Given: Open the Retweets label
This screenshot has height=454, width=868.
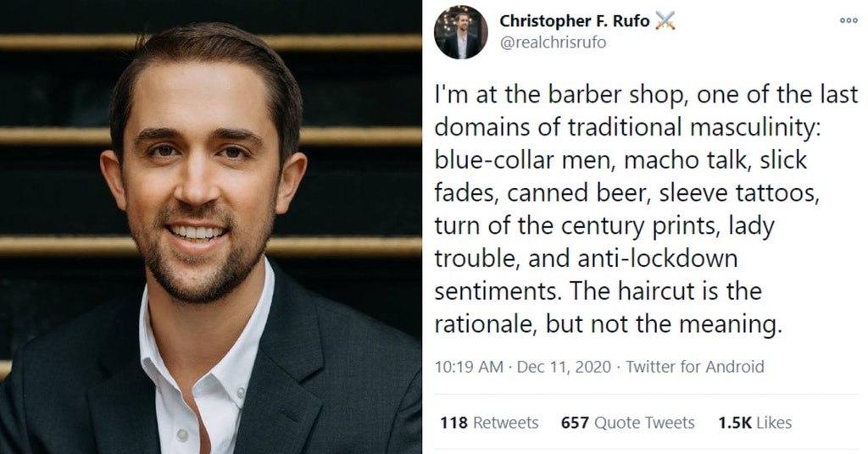Looking at the screenshot, I should click(x=504, y=422).
